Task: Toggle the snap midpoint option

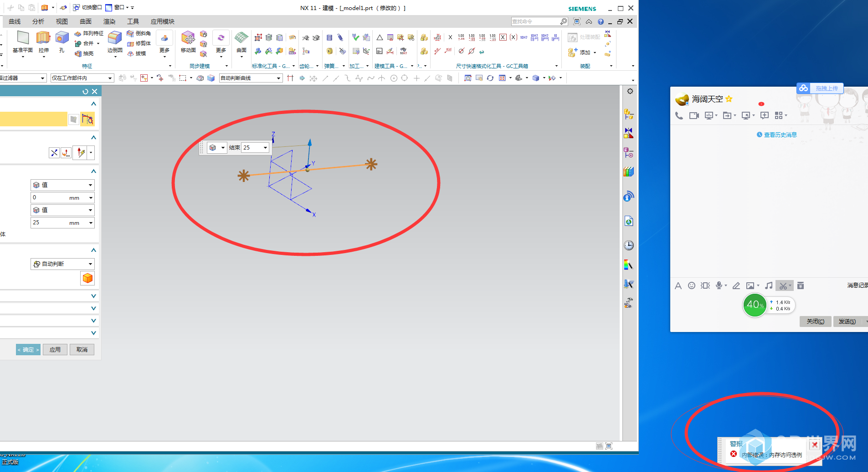Action: click(336, 78)
